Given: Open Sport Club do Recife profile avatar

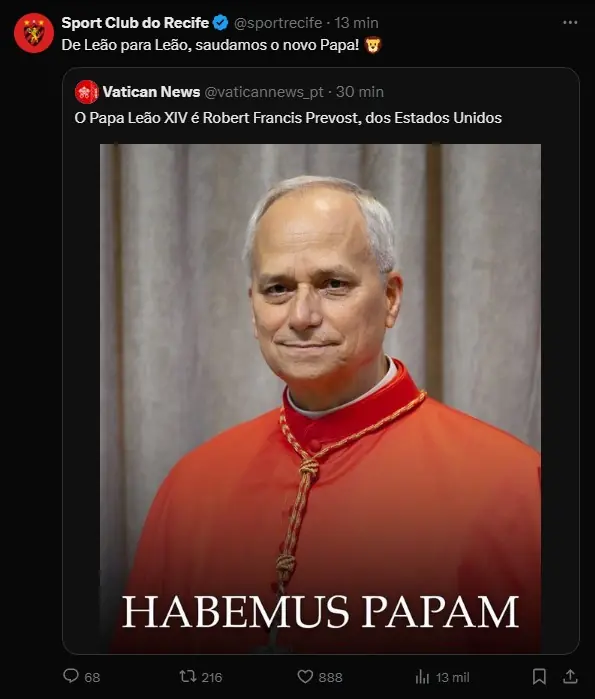Looking at the screenshot, I should pos(34,33).
